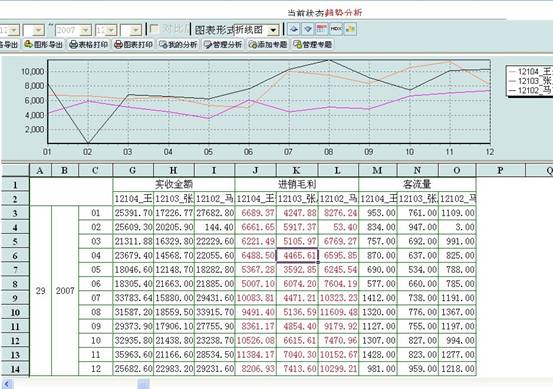The height and width of the screenshot is (389, 553).
Task: Click the down-arrow icon beside chart type
Action: click(x=308, y=29)
